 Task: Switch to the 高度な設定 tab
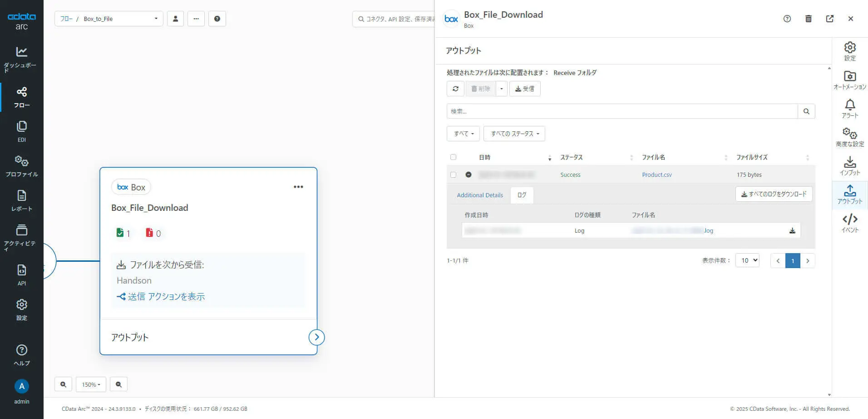pyautogui.click(x=850, y=137)
